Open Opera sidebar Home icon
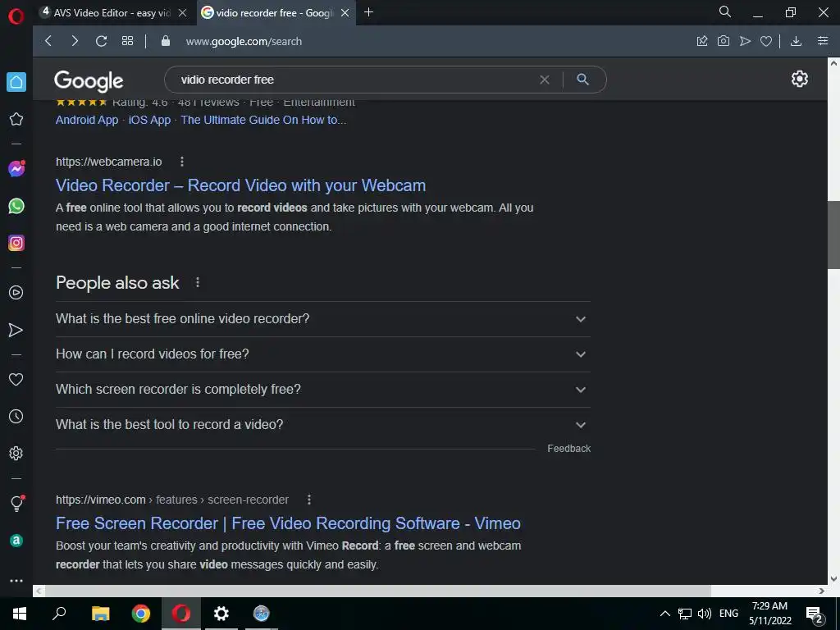Image resolution: width=840 pixels, height=630 pixels. 16,82
